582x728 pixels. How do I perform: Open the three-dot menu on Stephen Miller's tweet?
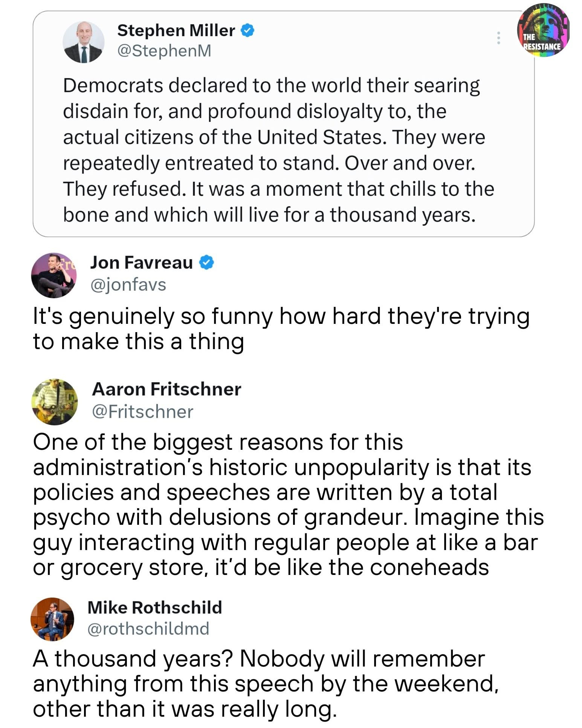coord(498,38)
